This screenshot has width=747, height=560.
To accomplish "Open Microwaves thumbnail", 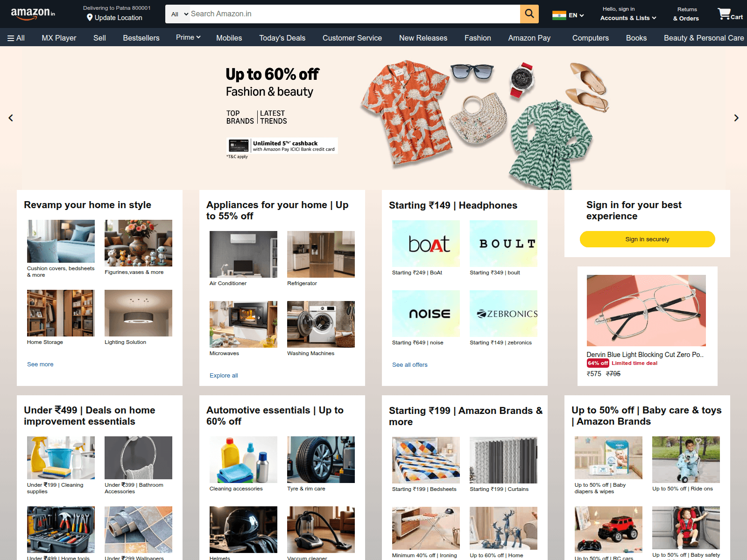I will tap(243, 324).
